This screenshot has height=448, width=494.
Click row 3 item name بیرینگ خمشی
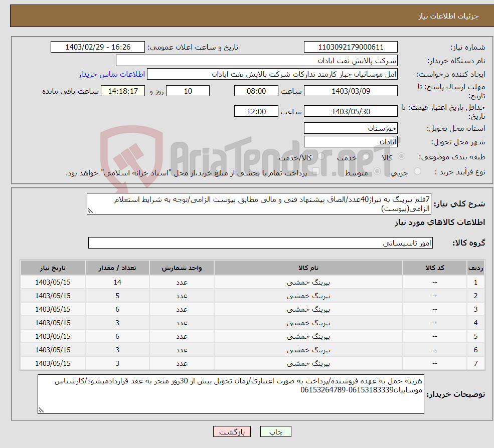(x=308, y=310)
